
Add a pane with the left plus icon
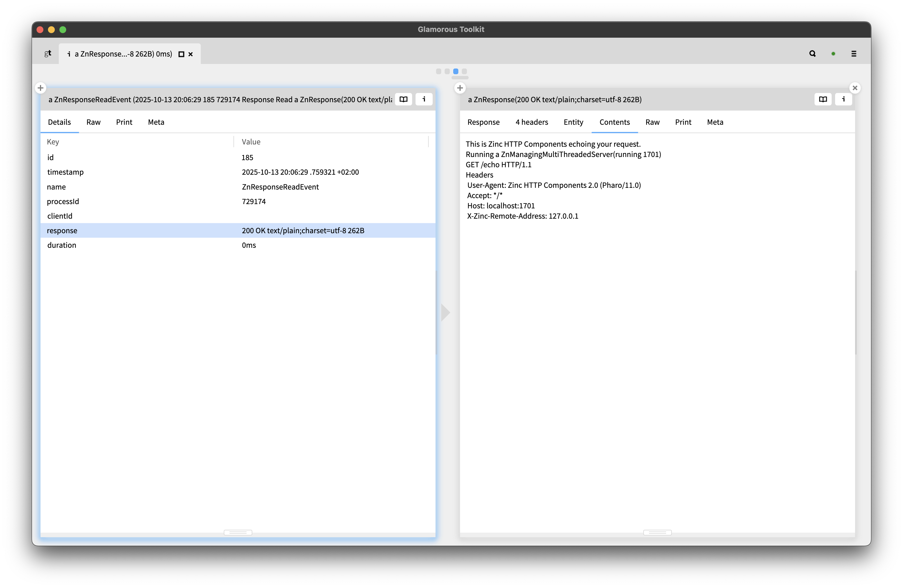click(41, 88)
